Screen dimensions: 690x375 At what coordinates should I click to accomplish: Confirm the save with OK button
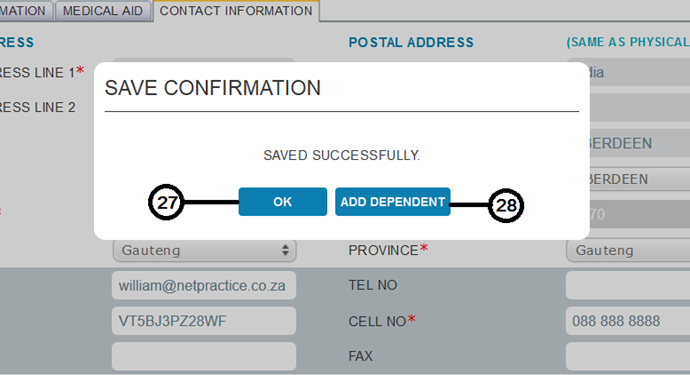pos(283,202)
